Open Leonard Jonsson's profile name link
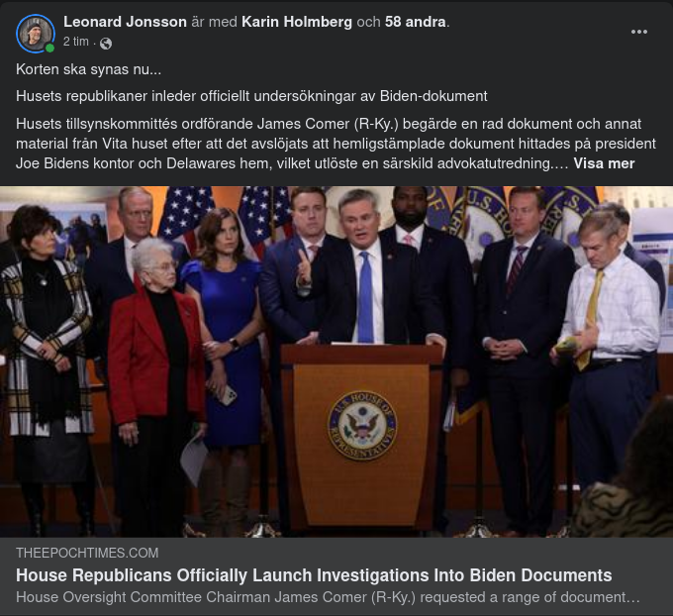Image resolution: width=673 pixels, height=616 pixels. [125, 22]
